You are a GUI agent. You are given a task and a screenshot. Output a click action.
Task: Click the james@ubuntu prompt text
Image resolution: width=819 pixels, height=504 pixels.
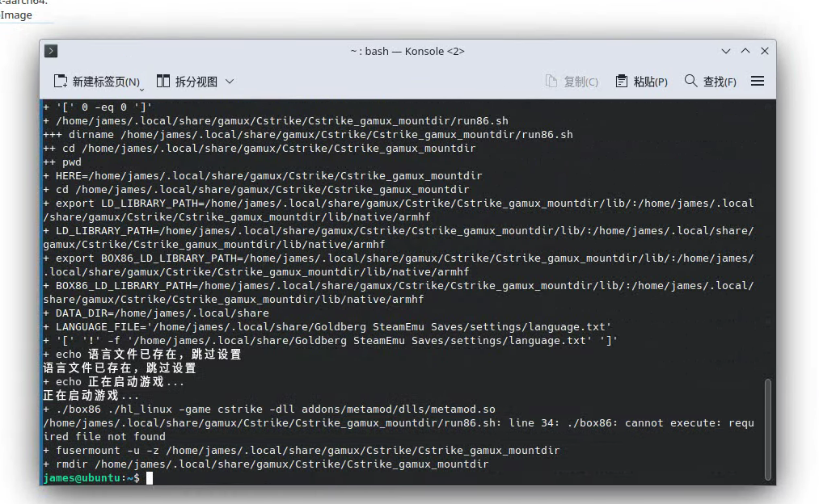(x=91, y=478)
